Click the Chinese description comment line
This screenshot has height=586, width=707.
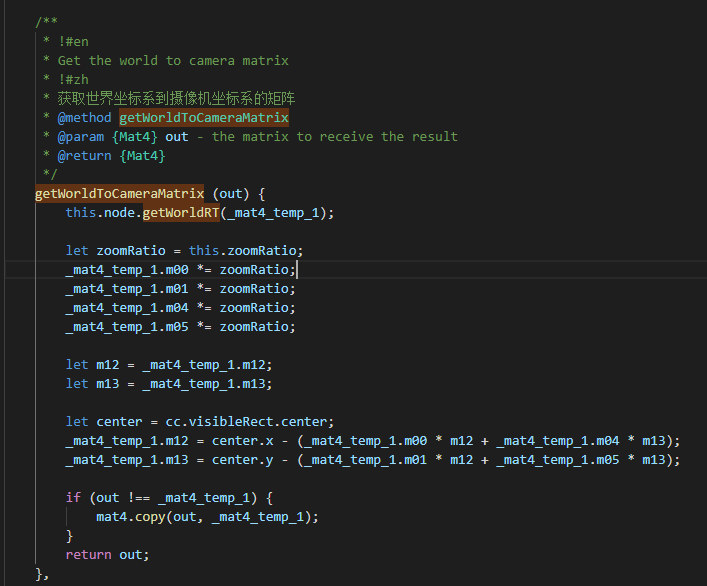click(176, 98)
